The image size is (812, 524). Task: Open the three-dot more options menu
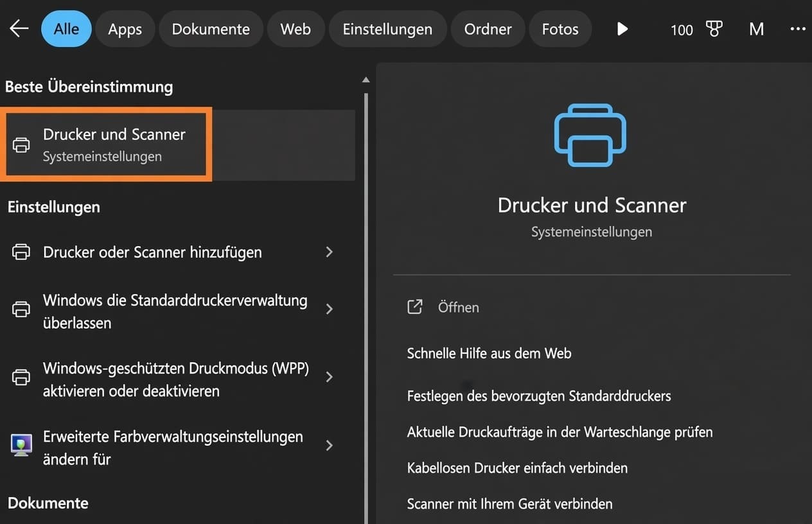pos(797,29)
